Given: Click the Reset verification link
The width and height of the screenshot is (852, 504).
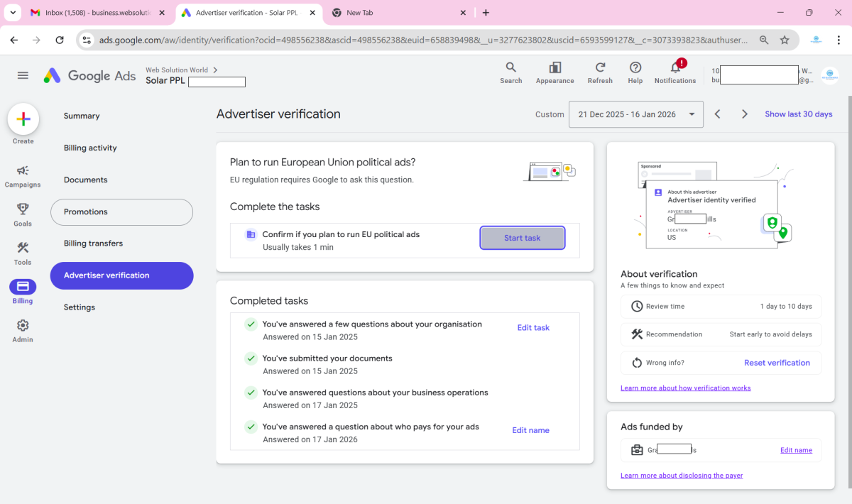Looking at the screenshot, I should click(x=777, y=363).
